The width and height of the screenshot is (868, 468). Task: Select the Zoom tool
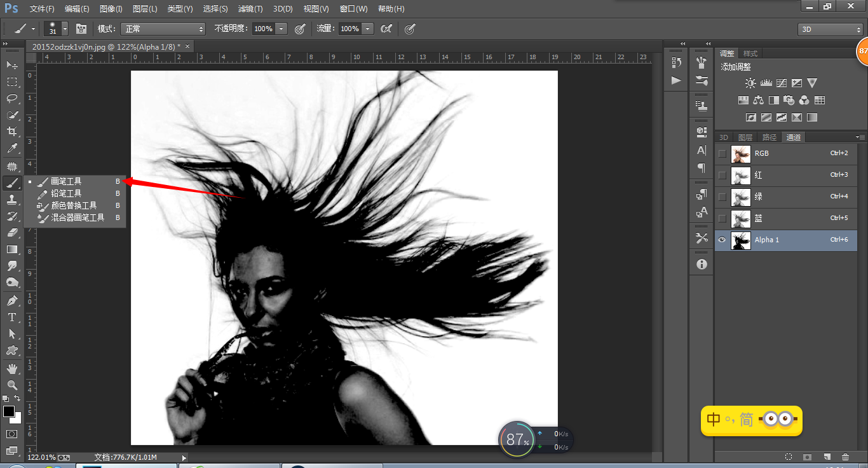tap(12, 385)
